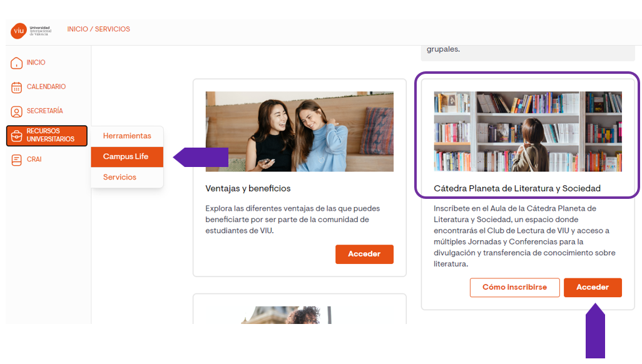The width and height of the screenshot is (642, 364).
Task: Select RECURSOS UNIVERSITARIOS in sidebar
Action: coord(47,136)
